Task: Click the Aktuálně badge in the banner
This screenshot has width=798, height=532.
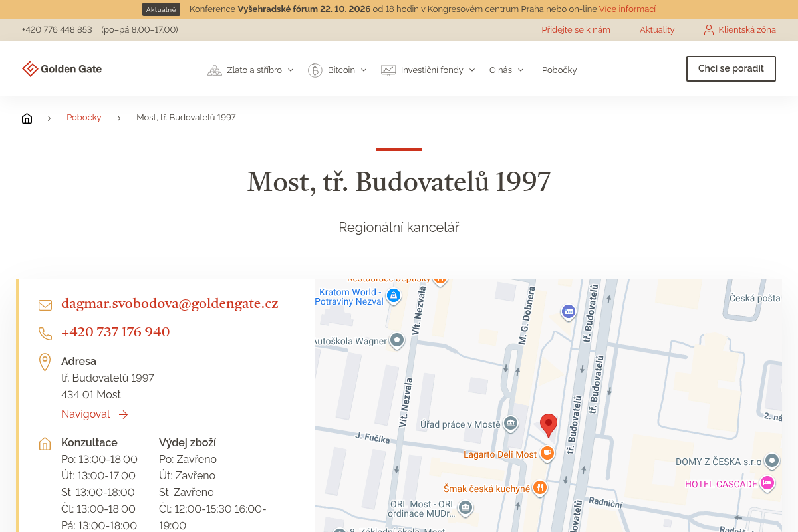Action: tap(161, 9)
